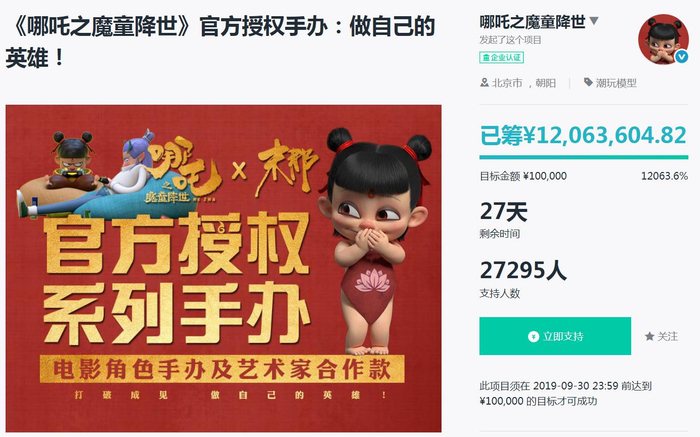Click the 企业认证 certification badge

click(x=501, y=58)
